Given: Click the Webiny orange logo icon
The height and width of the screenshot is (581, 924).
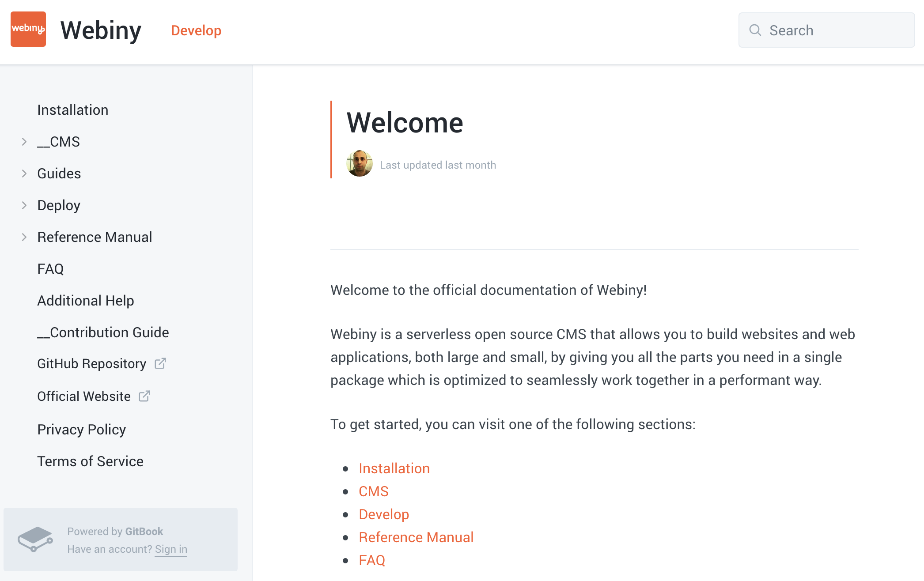Looking at the screenshot, I should click(28, 29).
